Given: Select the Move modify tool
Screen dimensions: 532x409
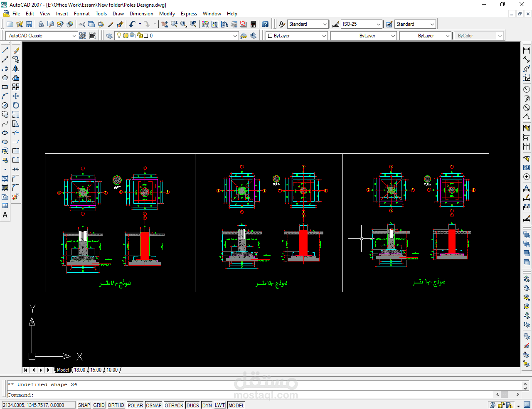Looking at the screenshot, I should tap(16, 96).
